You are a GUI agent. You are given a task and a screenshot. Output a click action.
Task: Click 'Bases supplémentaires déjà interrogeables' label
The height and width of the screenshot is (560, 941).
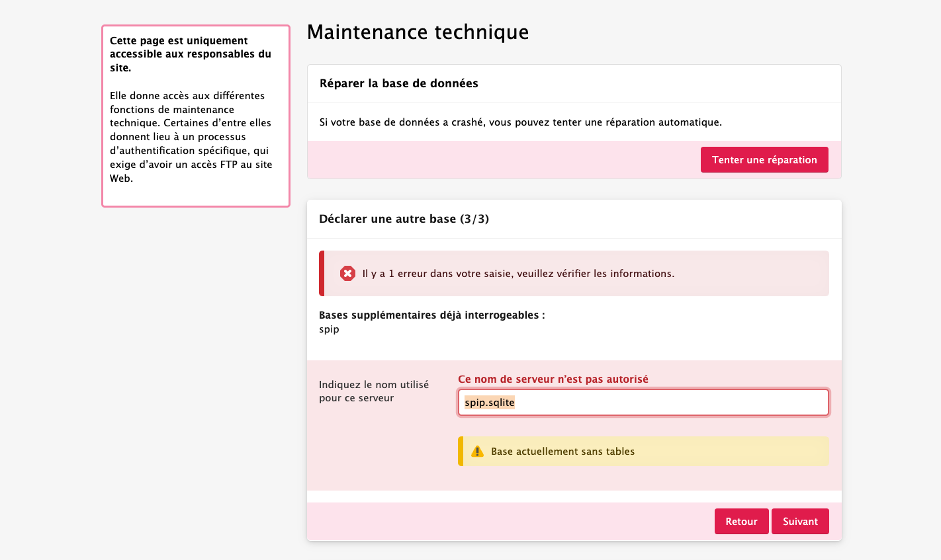coord(432,315)
